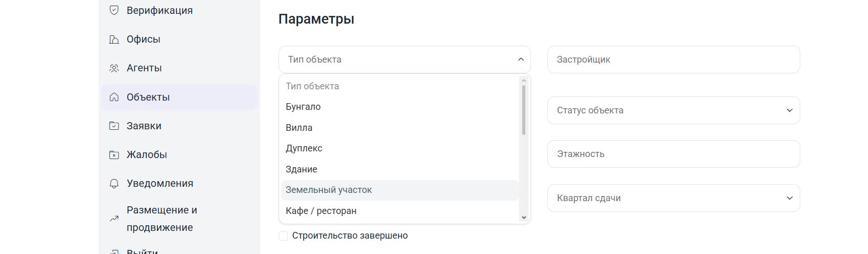Click the Уведомления bell icon
This screenshot has height=254, width=868.
114,183
